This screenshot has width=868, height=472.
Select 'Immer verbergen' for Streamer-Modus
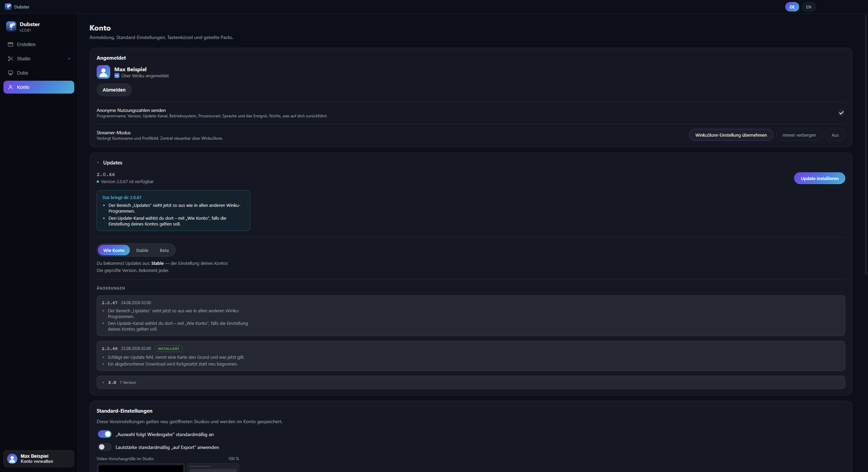click(x=799, y=135)
